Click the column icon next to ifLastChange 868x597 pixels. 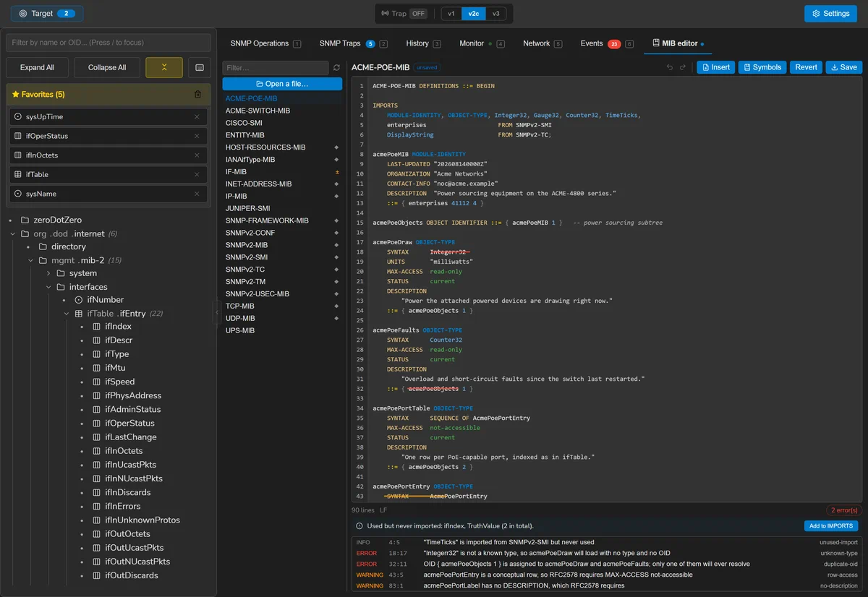pos(96,437)
